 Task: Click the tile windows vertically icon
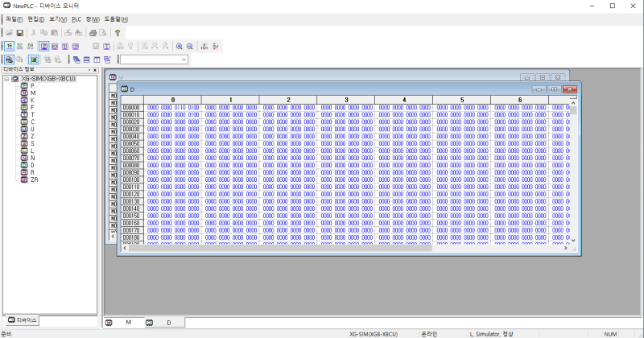[97, 60]
